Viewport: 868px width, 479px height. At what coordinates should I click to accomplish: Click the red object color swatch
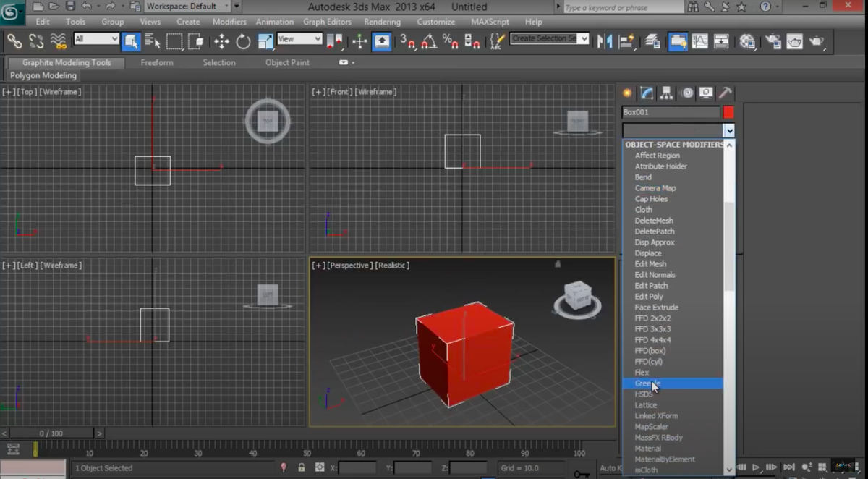[x=728, y=112]
